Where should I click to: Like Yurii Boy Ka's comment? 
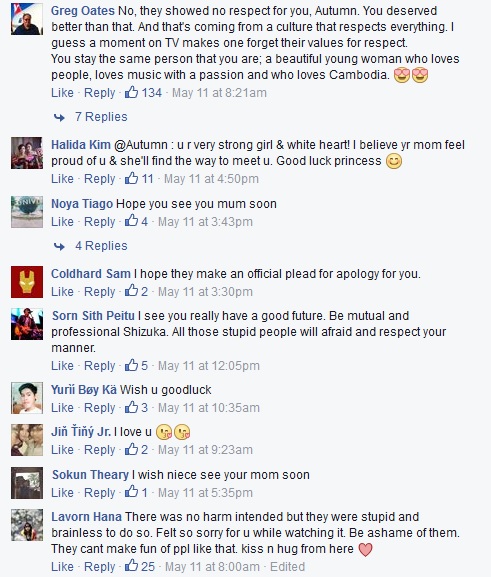62,407
